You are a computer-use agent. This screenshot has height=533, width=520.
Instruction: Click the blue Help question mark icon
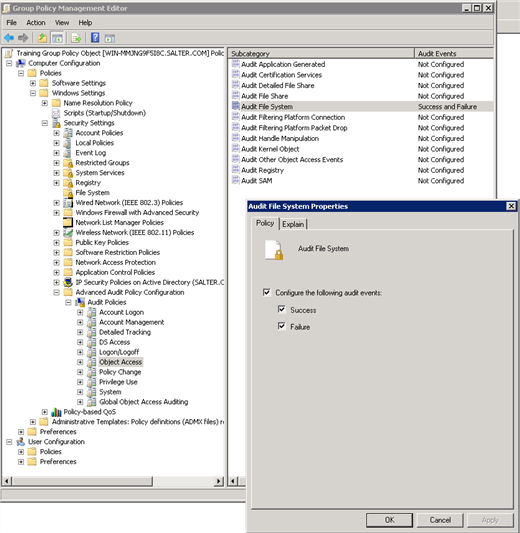point(95,38)
